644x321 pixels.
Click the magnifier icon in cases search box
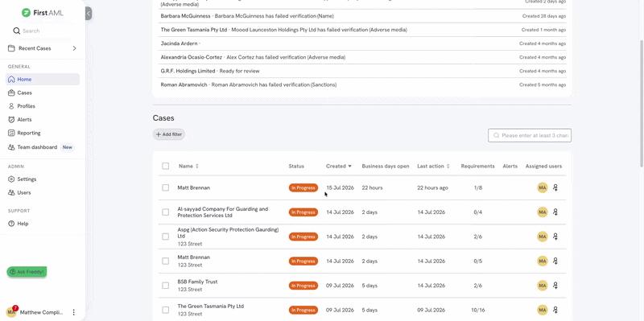[x=496, y=135]
